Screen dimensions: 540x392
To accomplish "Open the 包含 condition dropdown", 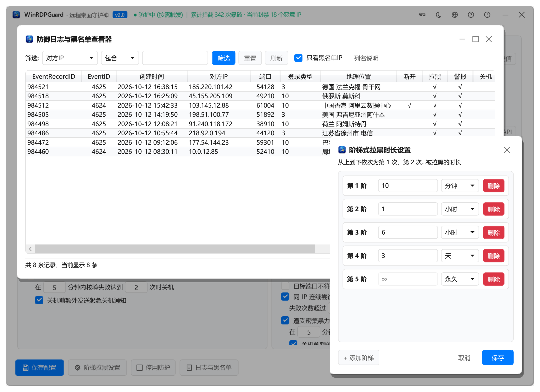I will click(x=120, y=58).
